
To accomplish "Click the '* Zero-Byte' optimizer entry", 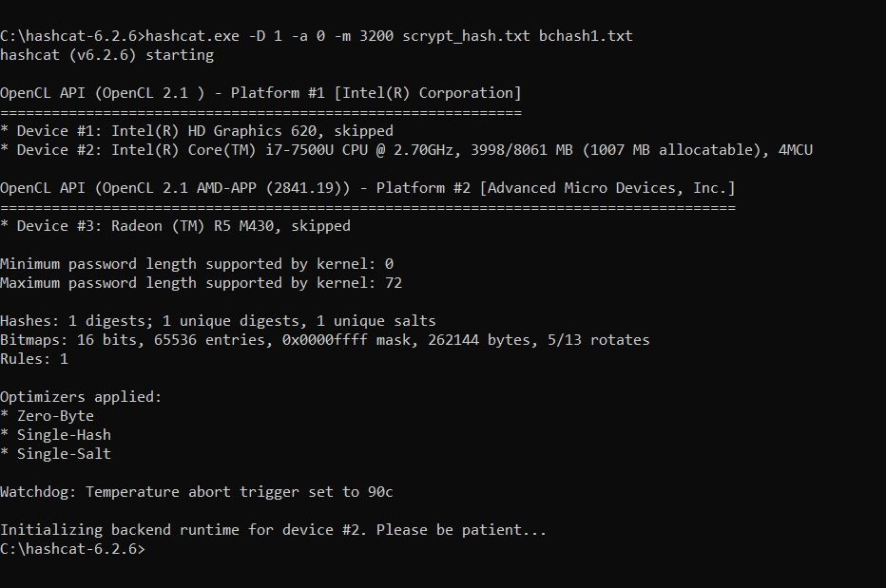I will pos(48,416).
